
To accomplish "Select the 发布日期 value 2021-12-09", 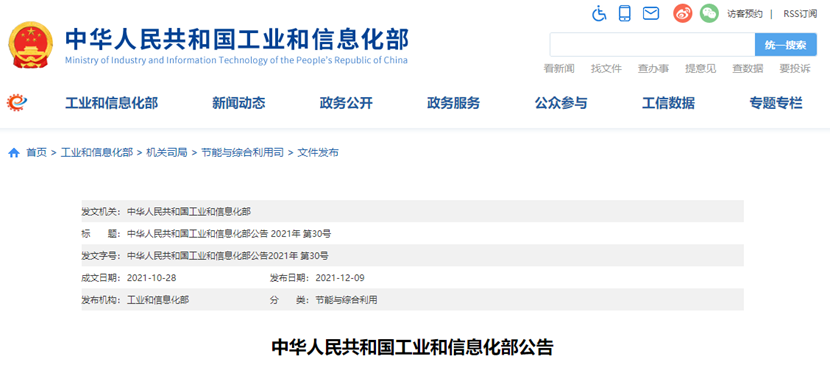I will click(x=340, y=278).
